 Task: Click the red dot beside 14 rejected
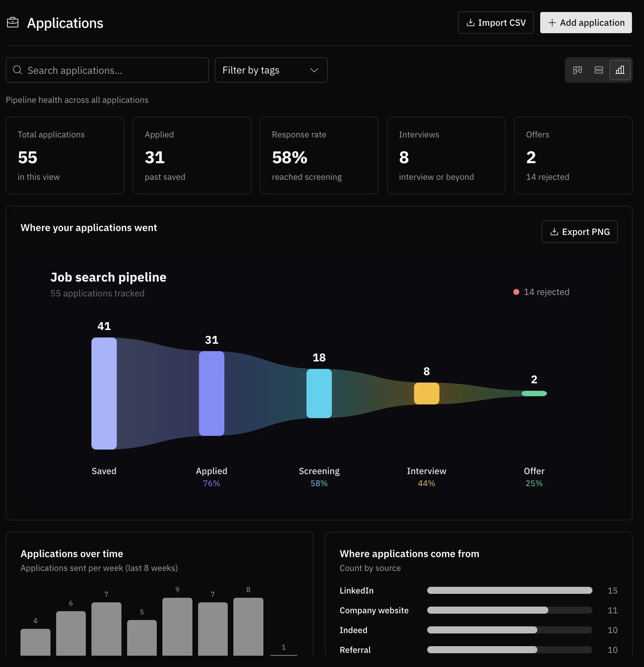click(x=516, y=292)
